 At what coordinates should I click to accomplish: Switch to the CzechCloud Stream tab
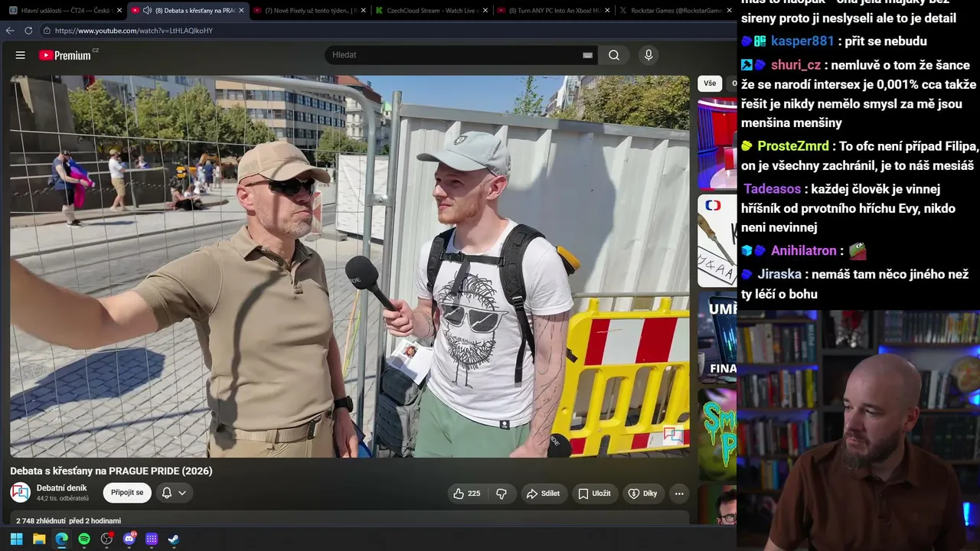pos(431,11)
